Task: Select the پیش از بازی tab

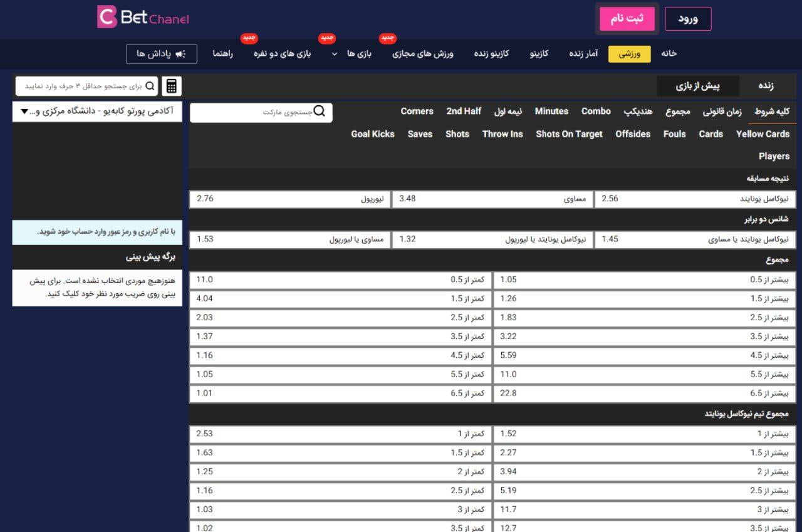Action: 697,85
